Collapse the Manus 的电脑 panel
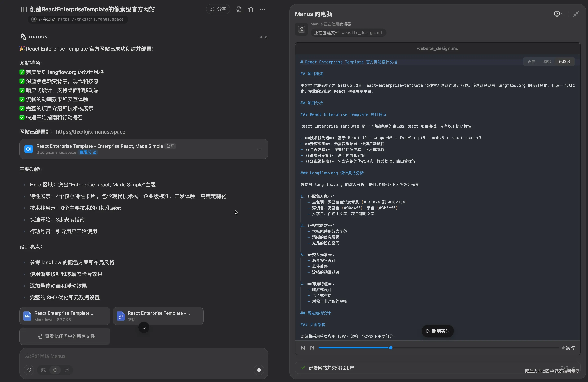 click(x=576, y=14)
